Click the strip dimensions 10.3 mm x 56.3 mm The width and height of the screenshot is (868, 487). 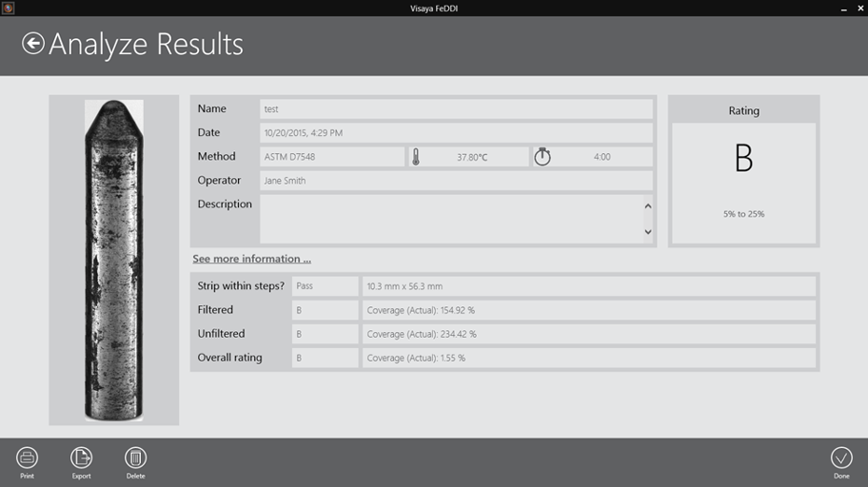(x=587, y=286)
